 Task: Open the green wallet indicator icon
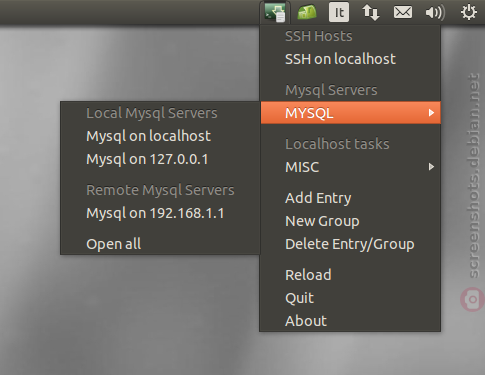pos(307,12)
